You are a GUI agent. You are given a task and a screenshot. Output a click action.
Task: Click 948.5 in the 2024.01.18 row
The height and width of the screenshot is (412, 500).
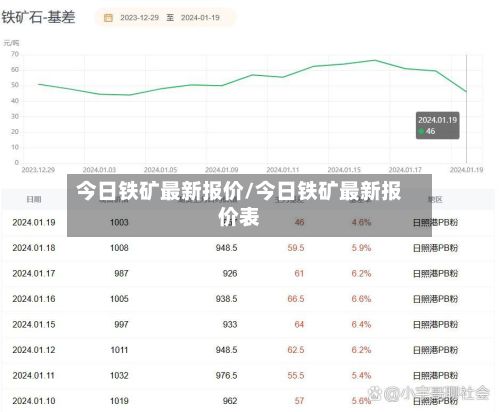[226, 248]
